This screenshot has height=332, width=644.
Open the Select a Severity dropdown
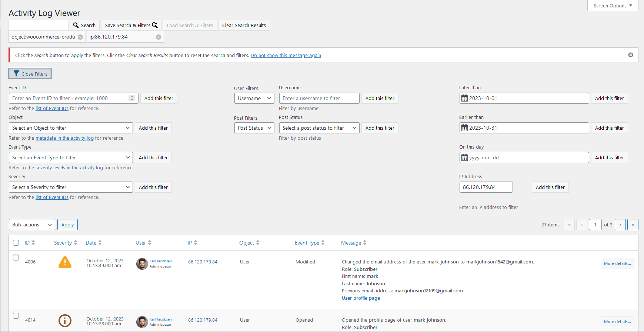coord(71,187)
